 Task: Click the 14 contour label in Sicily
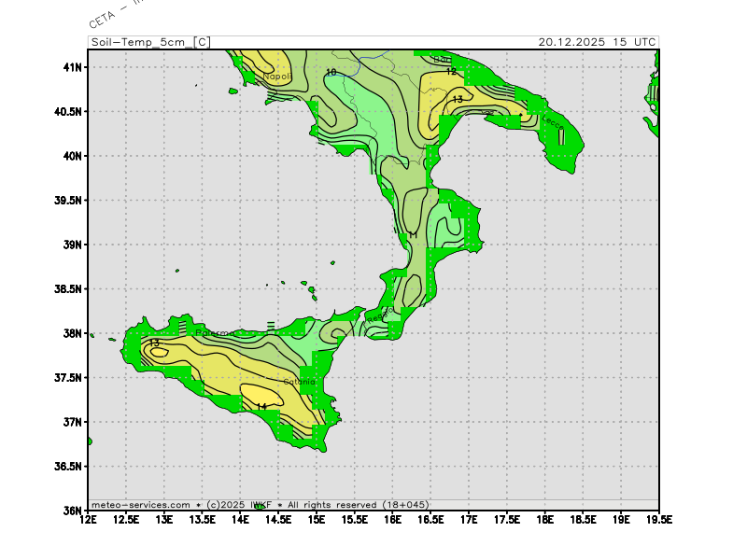[262, 406]
